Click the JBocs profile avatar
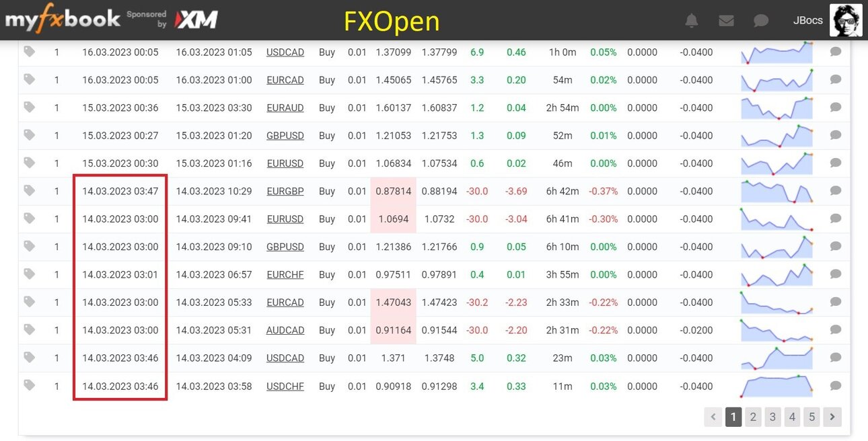This screenshot has width=868, height=441. click(846, 20)
